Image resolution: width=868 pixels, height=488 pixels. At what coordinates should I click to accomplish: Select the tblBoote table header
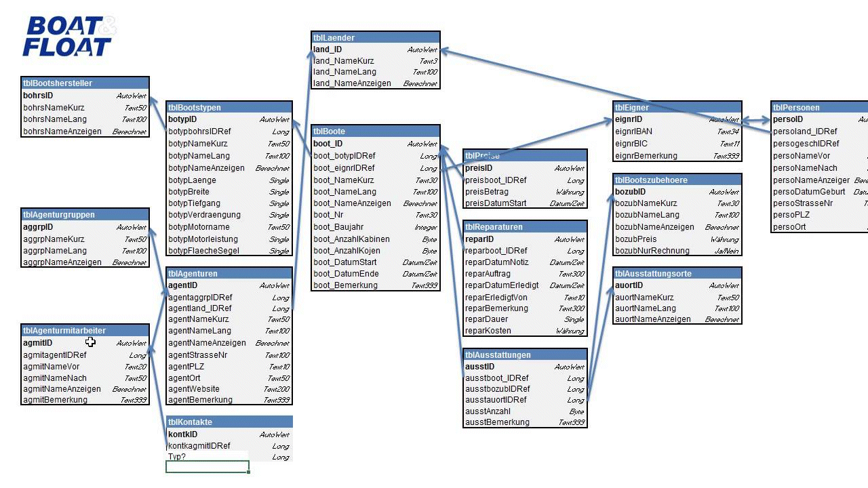click(x=375, y=131)
